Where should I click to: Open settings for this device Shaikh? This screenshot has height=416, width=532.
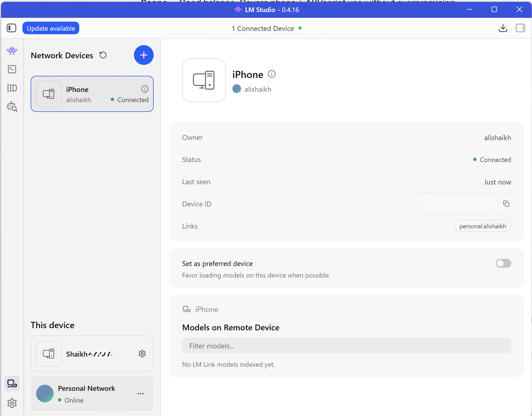pyautogui.click(x=142, y=354)
